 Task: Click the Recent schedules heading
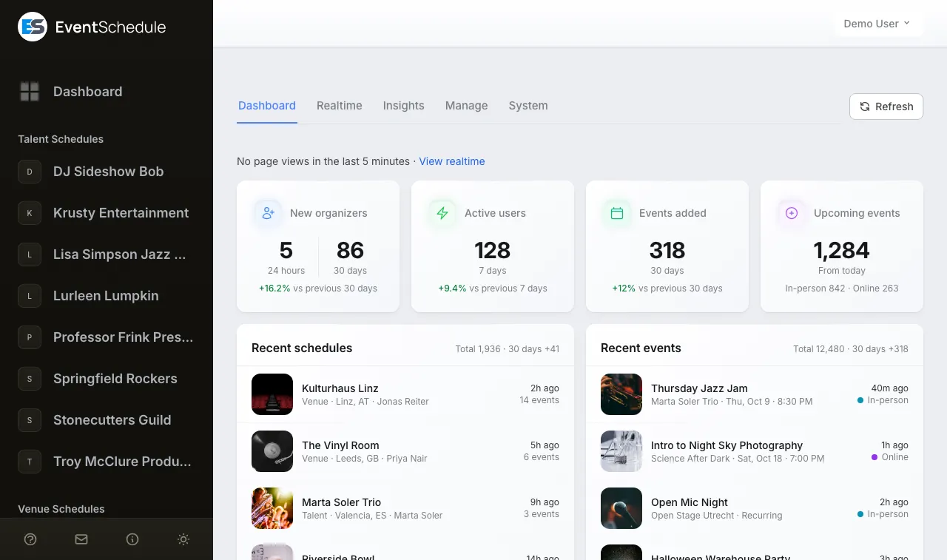(302, 348)
